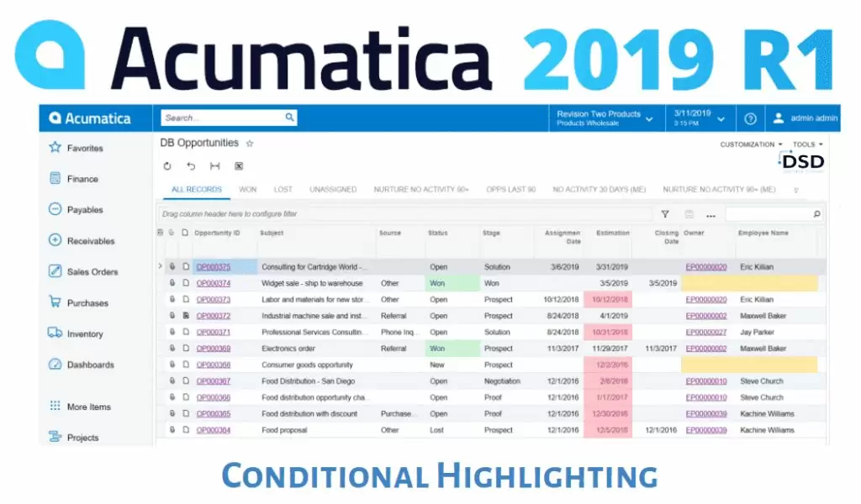Toggle the row selector checkbox in grid header
This screenshot has height=504, width=861.
(x=160, y=233)
